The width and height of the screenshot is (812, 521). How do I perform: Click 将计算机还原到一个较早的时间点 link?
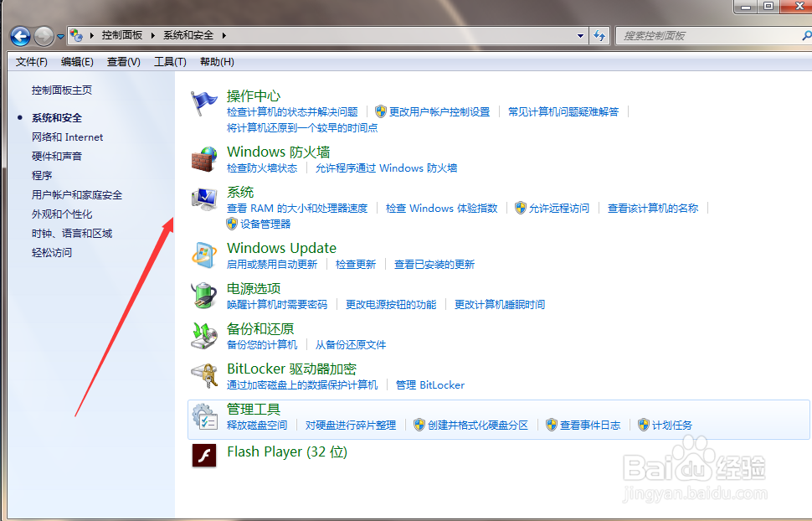click(x=302, y=127)
